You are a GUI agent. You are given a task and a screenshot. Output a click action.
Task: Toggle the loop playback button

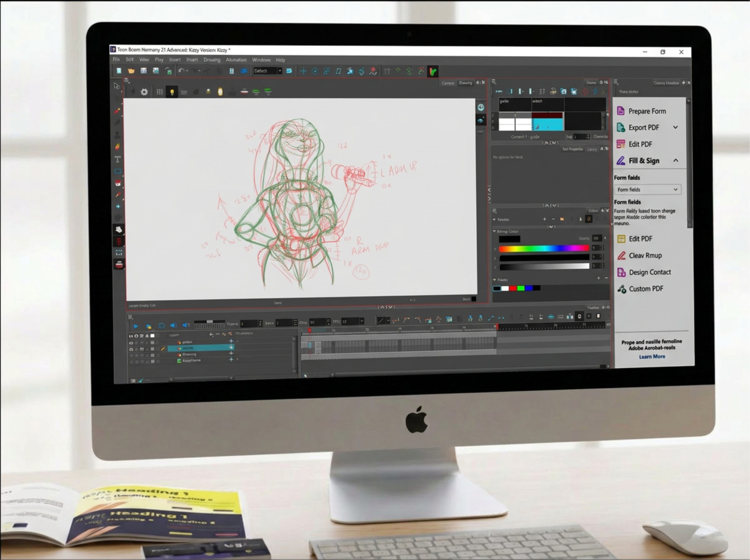point(161,326)
